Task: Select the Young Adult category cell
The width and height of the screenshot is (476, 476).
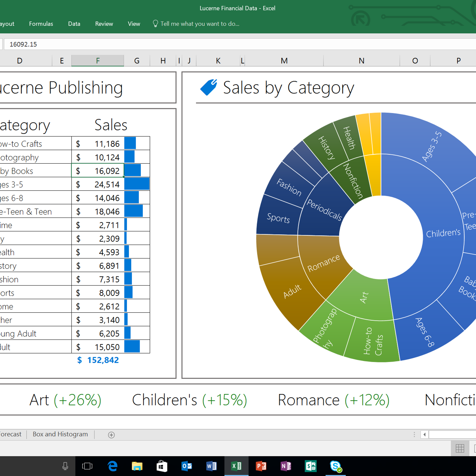Action: tap(35, 333)
